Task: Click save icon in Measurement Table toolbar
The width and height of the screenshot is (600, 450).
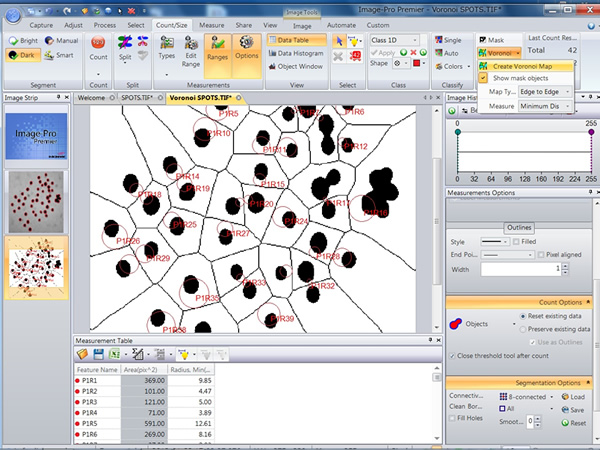Action: tap(98, 354)
